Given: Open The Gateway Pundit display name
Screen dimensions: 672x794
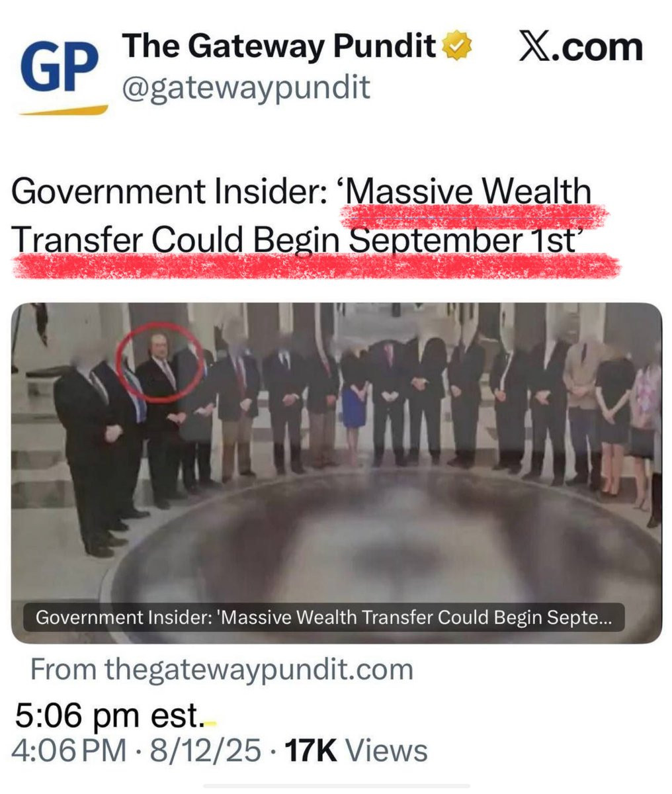Looking at the screenshot, I should pos(280,46).
